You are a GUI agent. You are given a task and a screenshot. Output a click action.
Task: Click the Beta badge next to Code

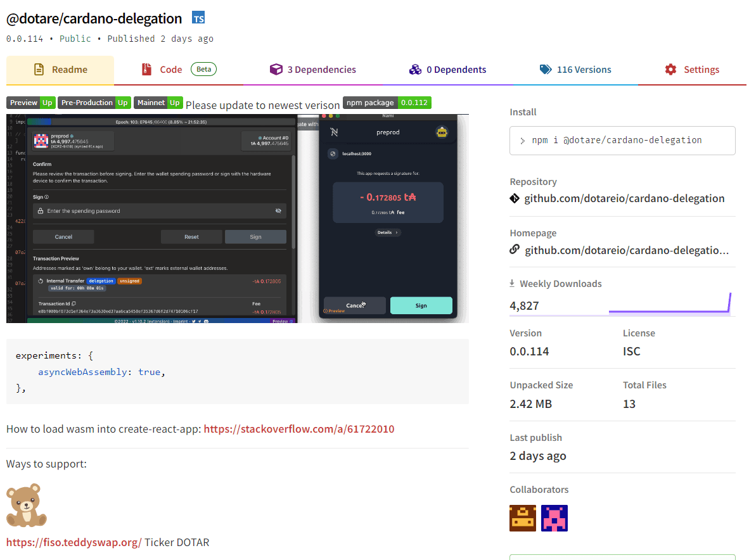(x=203, y=69)
